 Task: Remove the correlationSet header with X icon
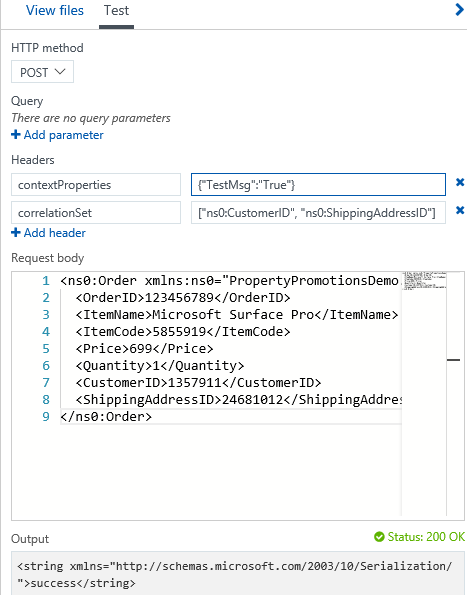pyautogui.click(x=460, y=210)
